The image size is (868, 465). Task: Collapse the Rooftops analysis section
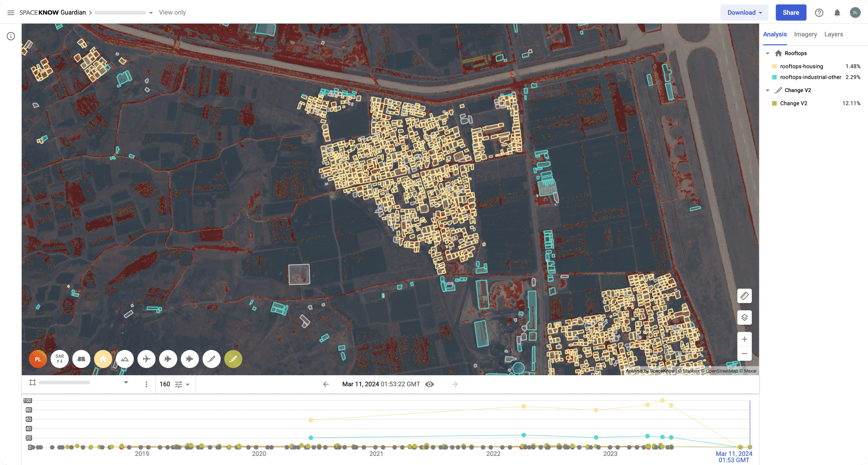coord(767,53)
